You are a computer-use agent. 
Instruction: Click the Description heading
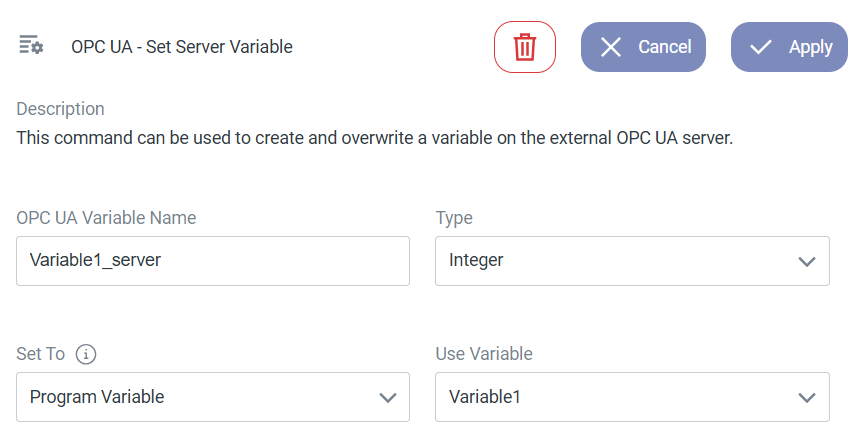point(60,109)
